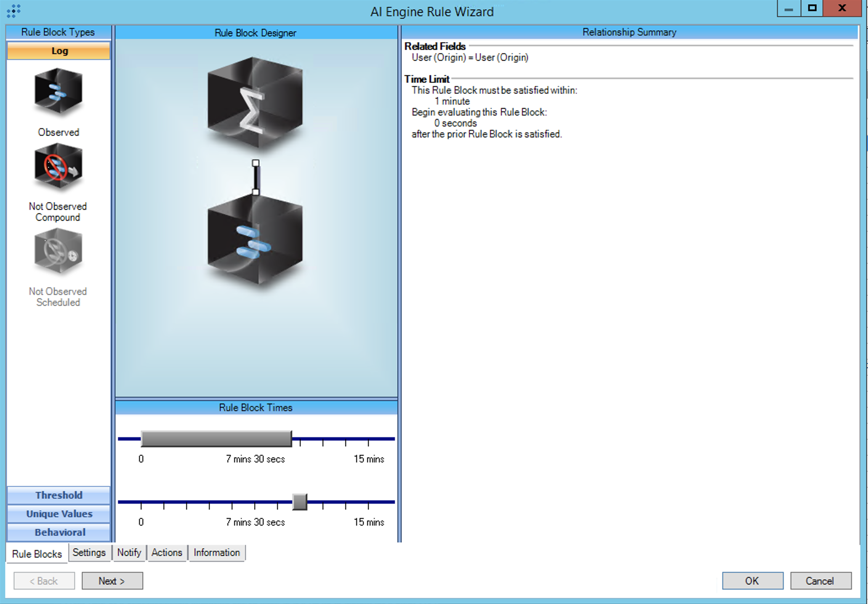Expand the Unique Values section
Image resolution: width=868 pixels, height=604 pixels.
tap(59, 513)
